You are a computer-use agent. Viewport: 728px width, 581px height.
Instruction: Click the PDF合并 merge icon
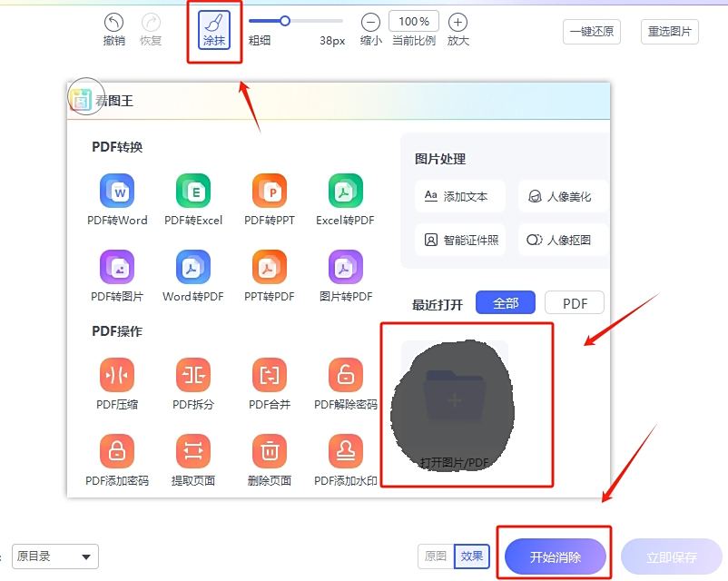[270, 375]
